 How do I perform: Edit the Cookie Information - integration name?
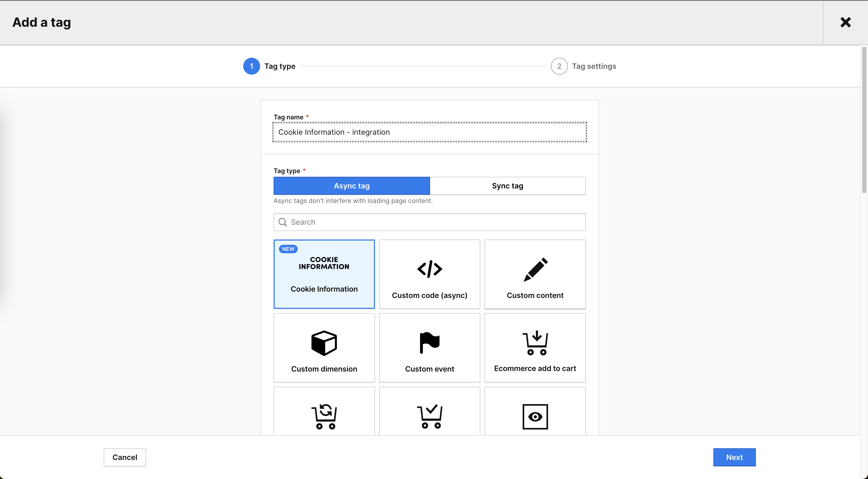(x=429, y=132)
